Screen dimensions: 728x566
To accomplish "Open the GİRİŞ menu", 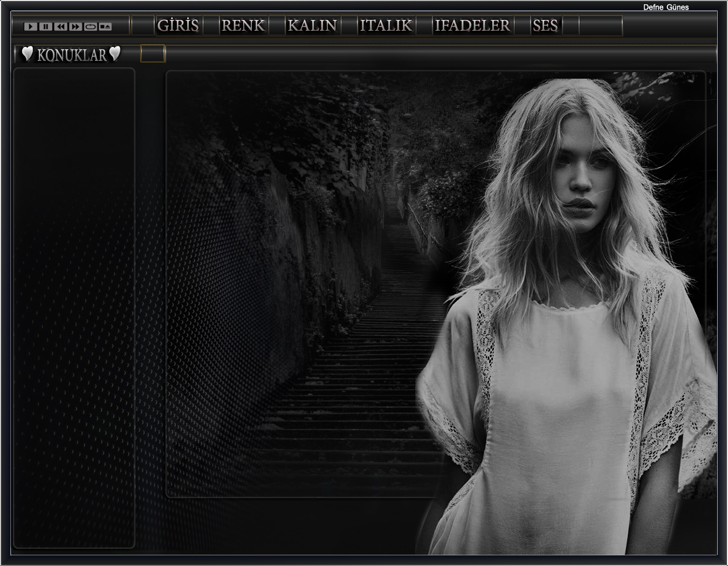I will tap(178, 26).
